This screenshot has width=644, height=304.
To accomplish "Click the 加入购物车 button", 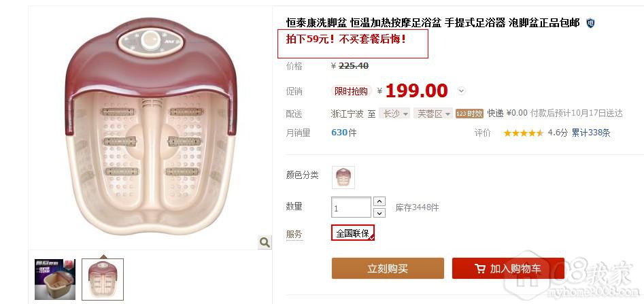I will [508, 268].
